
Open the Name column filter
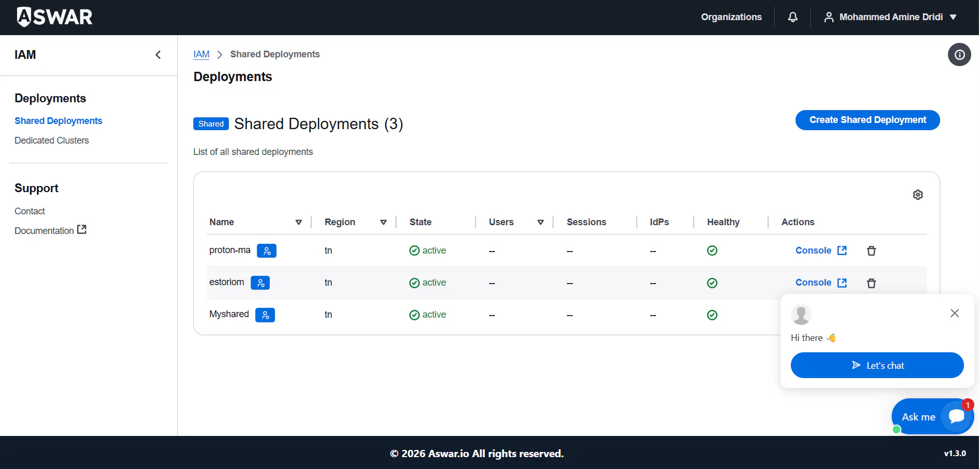(x=298, y=222)
